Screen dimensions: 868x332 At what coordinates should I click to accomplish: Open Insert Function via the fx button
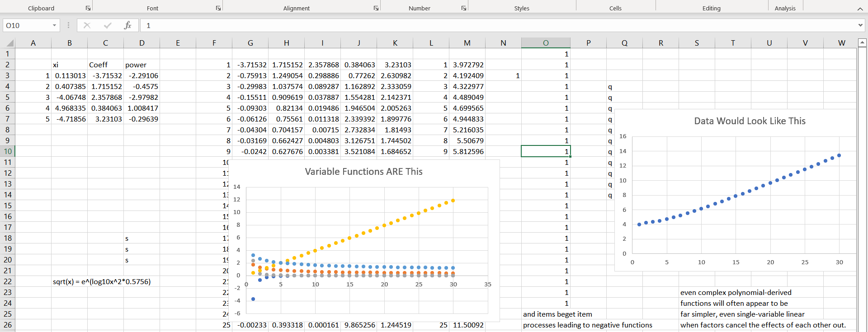pos(128,25)
